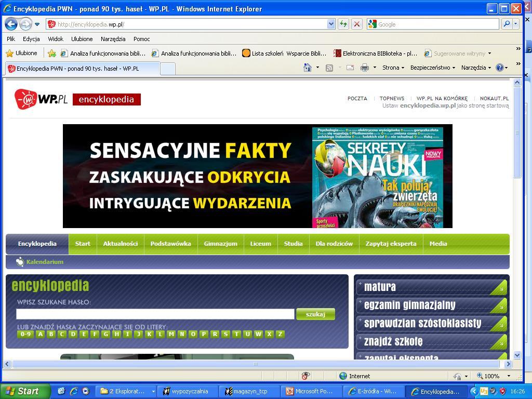Open the Strona command dropdown
Screen dimensions: 532x399
pos(393,68)
